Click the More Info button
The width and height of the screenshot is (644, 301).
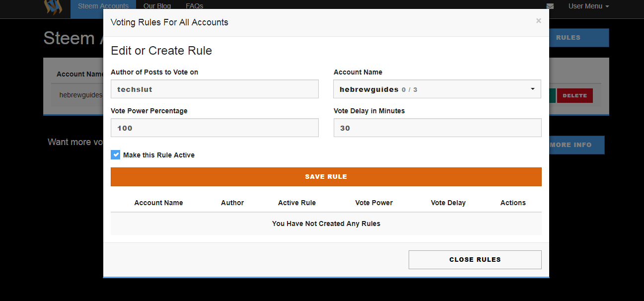click(577, 145)
